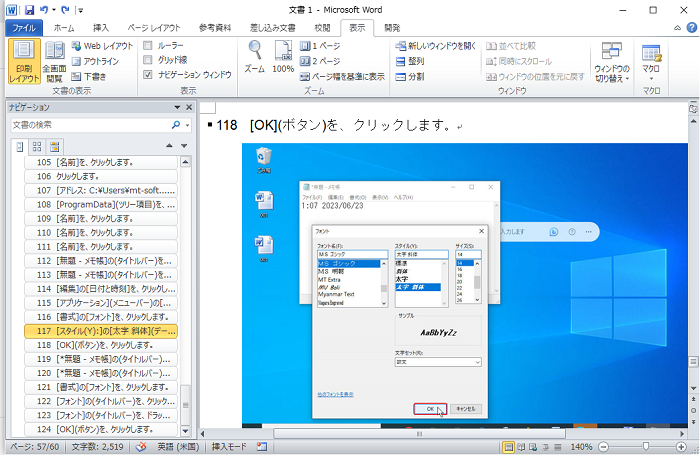Image resolution: width=700 pixels, height=455 pixels.
Task: Open the ファイル tab
Action: tap(24, 28)
